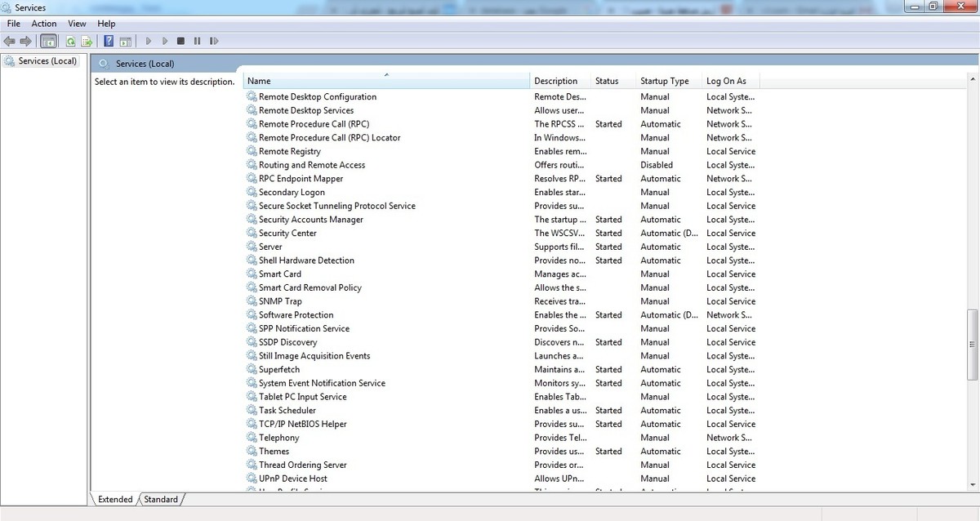This screenshot has height=521, width=980.
Task: Select the Superfetch service row
Action: (279, 369)
